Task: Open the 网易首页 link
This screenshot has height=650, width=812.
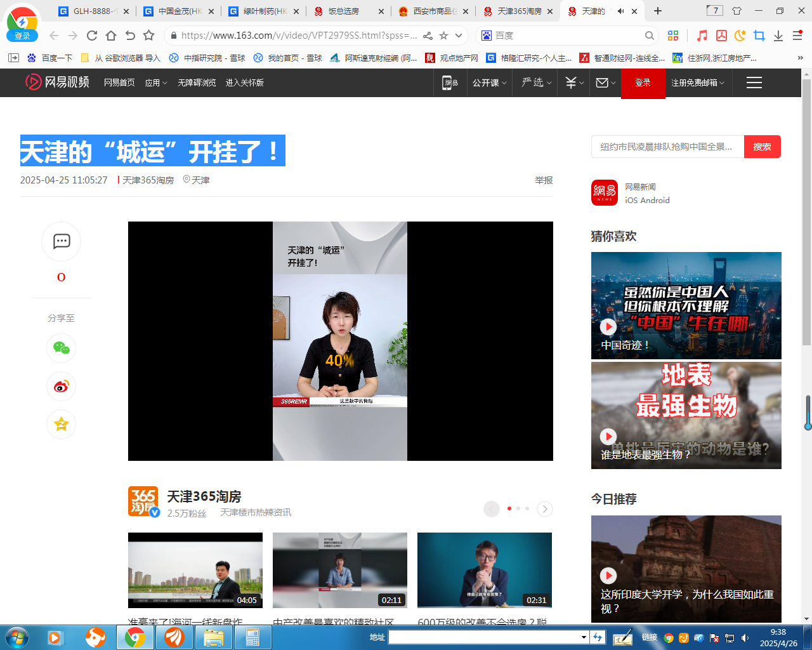Action: tap(119, 83)
